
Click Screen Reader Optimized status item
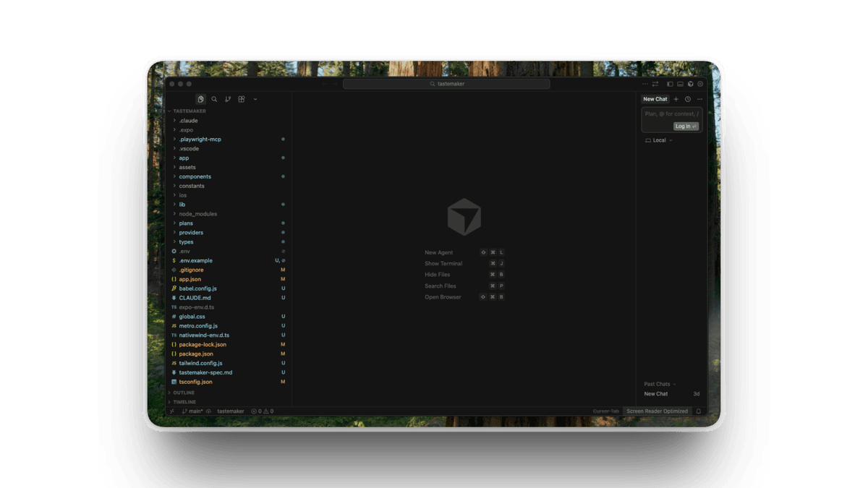click(658, 411)
